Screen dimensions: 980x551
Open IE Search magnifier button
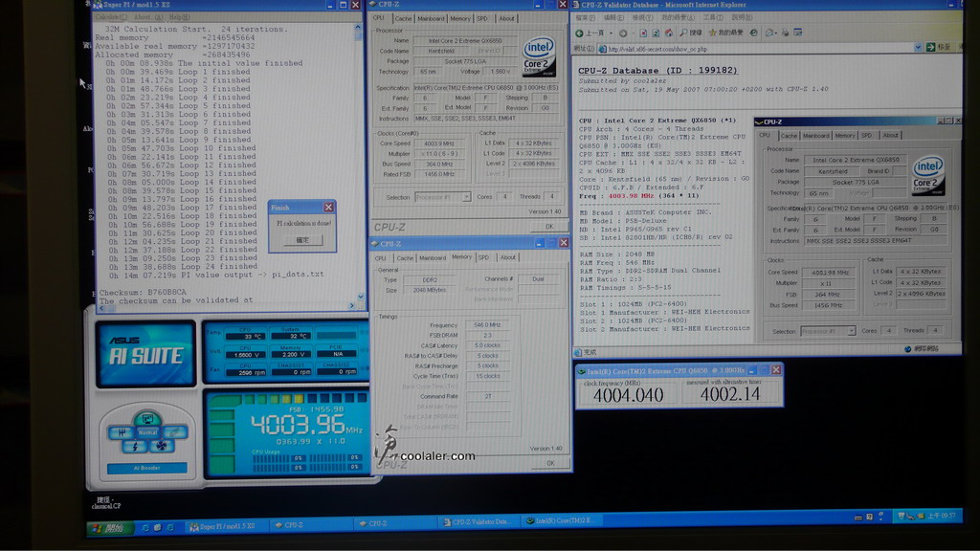tap(691, 33)
